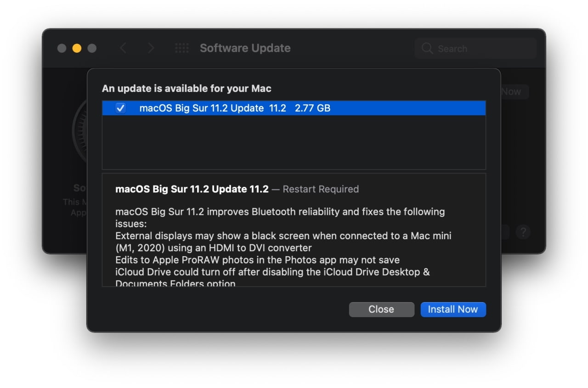Click Install Now
Screen dimensions: 588x388
tap(453, 309)
